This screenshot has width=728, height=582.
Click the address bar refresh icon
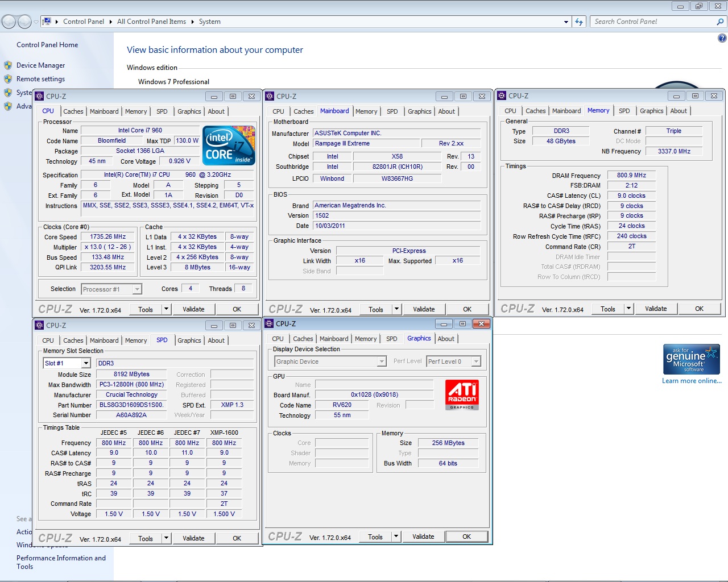579,22
